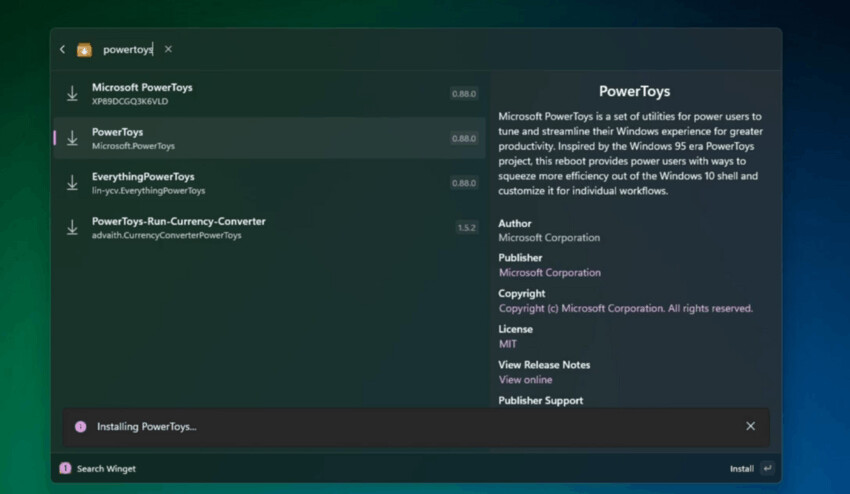850x494 pixels.
Task: Go back using the arrow icon
Action: coord(62,49)
